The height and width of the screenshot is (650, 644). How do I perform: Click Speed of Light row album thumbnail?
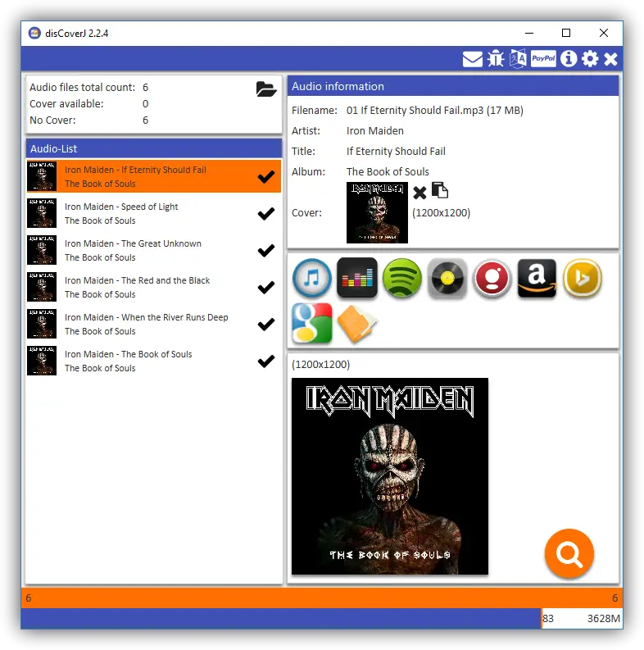(42, 213)
